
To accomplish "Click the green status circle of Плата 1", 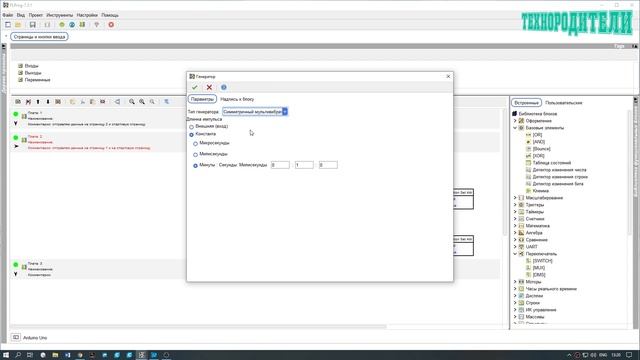I will (16, 114).
